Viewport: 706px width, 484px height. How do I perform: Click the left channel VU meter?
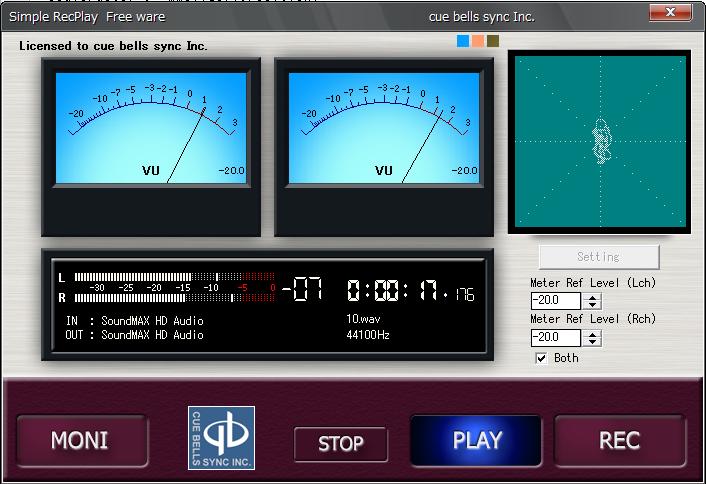click(x=150, y=128)
